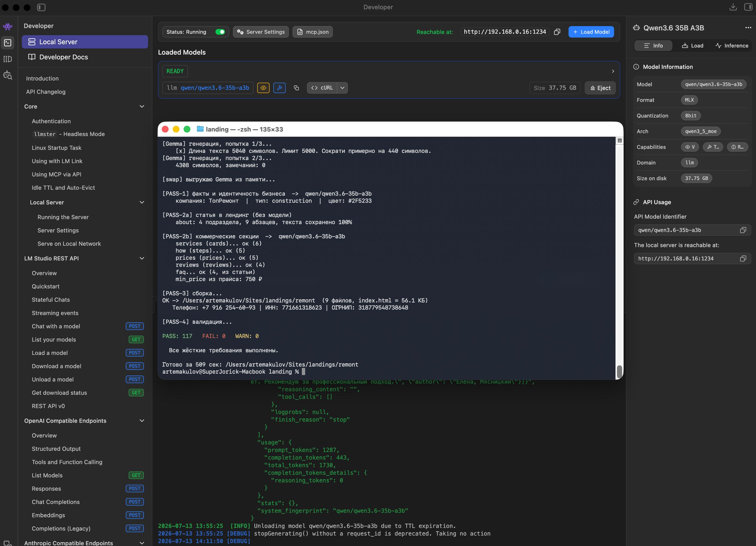Screen dimensions: 756x546
Task: Click the terminal window vertical scrollbar thumb
Action: click(x=619, y=372)
